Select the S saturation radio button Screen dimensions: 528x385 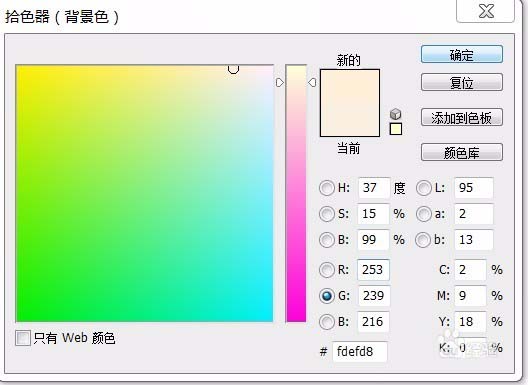[326, 214]
